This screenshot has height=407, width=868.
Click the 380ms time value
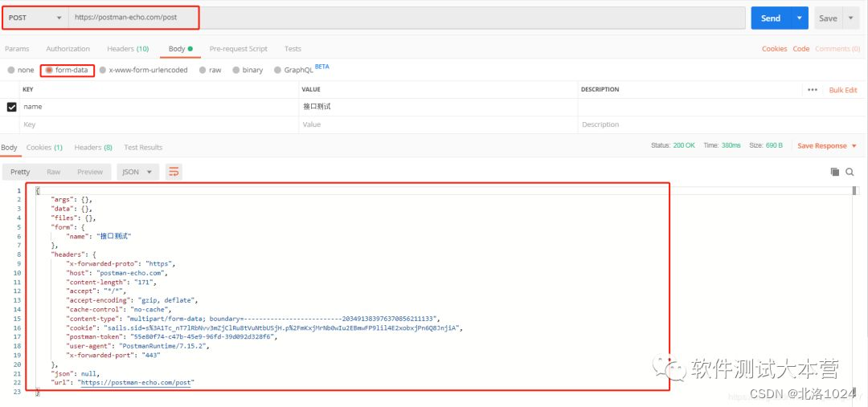point(731,145)
